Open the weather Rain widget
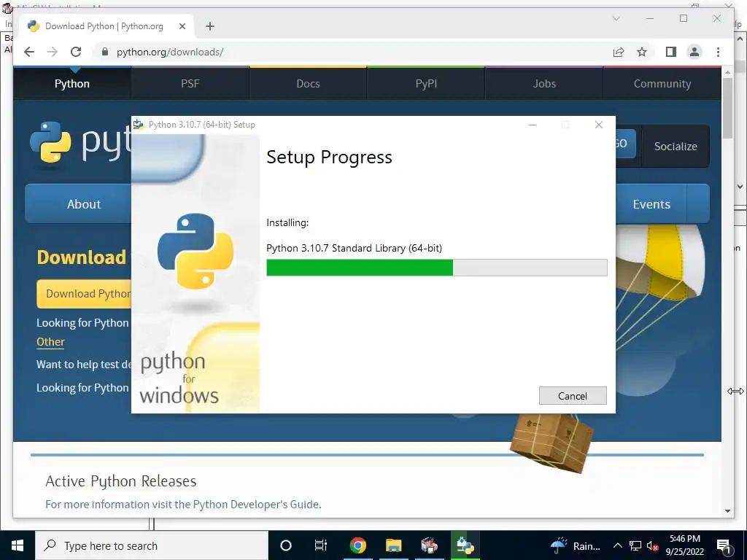The height and width of the screenshot is (560, 747). click(x=576, y=545)
